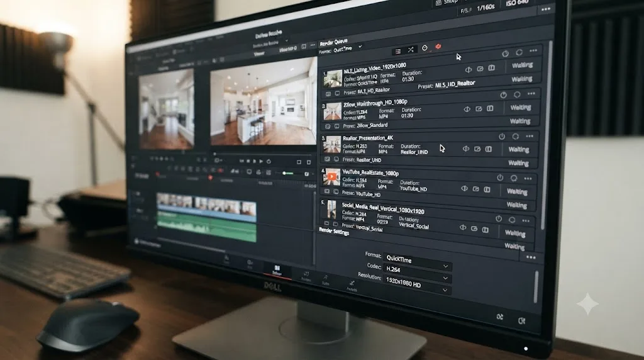
Task: Toggle second small icon beside Preset Zillow_Standard
Action: coord(337,126)
